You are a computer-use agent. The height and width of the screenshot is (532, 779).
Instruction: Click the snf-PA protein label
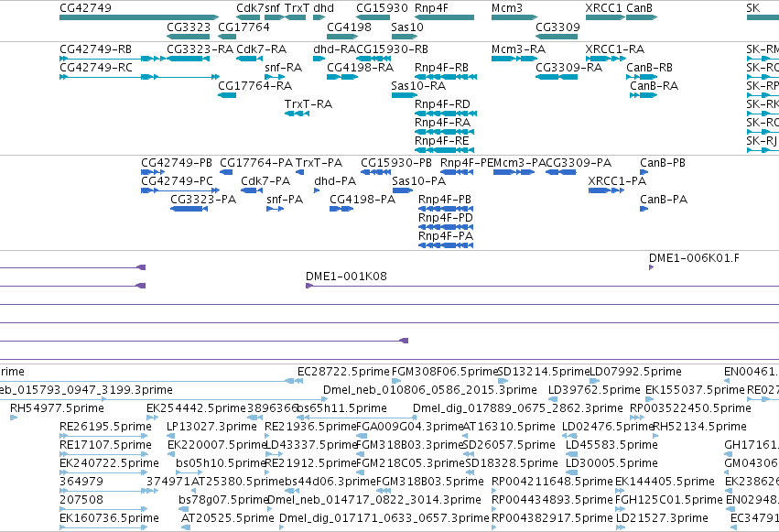(284, 200)
